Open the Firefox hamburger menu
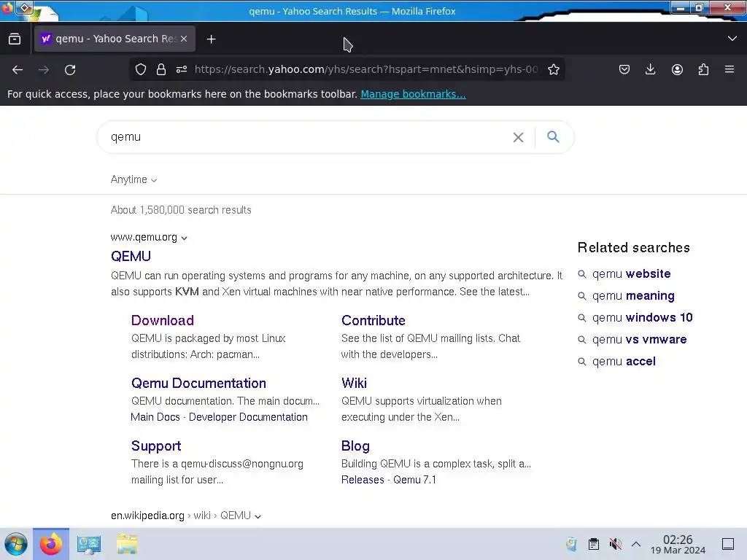 coord(729,69)
